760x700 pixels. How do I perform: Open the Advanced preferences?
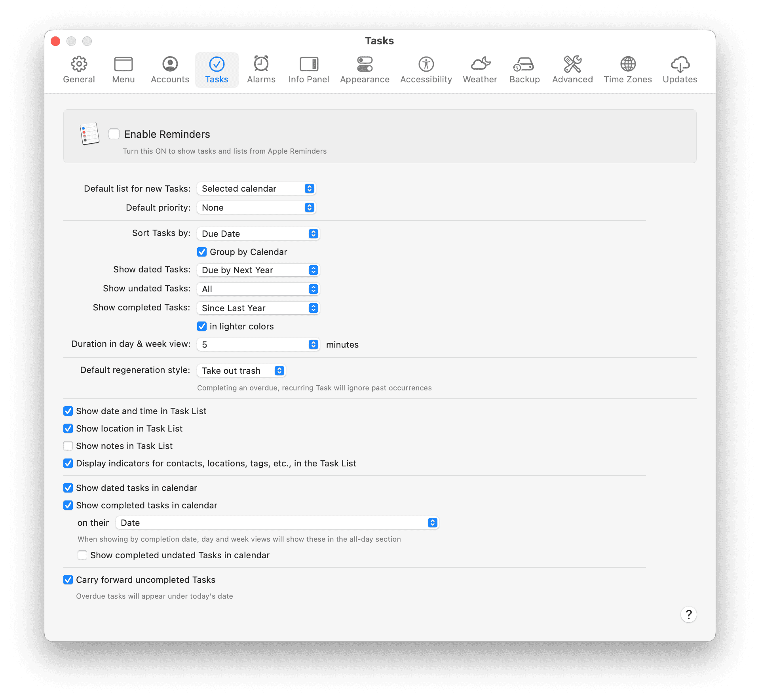click(572, 69)
